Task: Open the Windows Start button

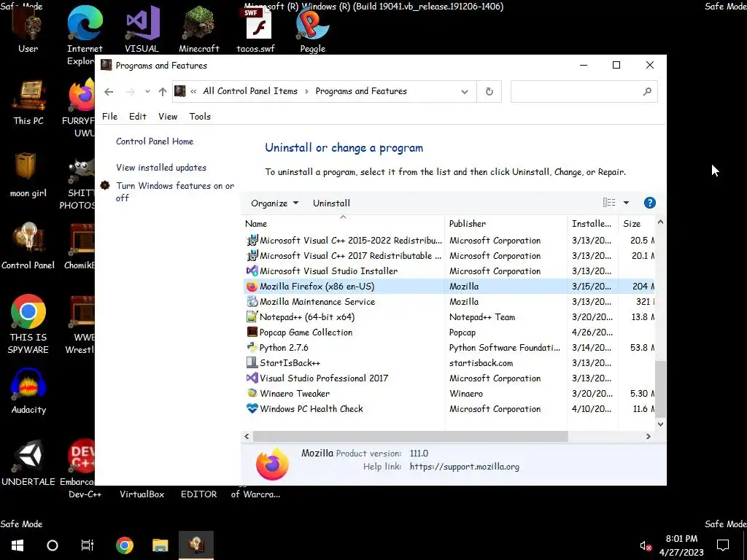Action: (x=18, y=545)
